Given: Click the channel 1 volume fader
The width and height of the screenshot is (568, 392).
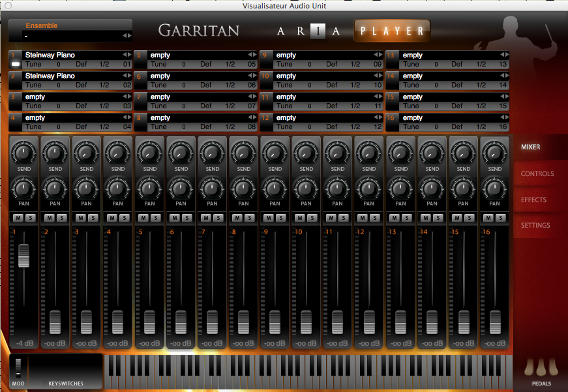Looking at the screenshot, I should click(x=24, y=255).
